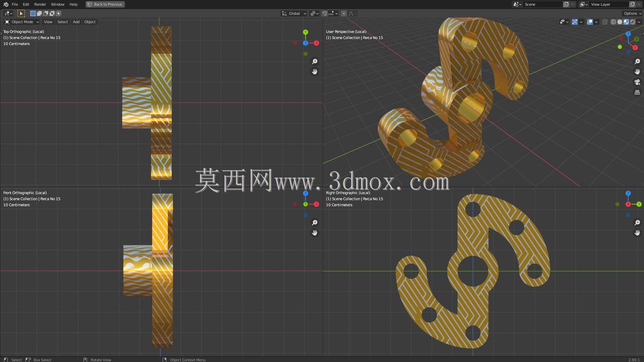The height and width of the screenshot is (362, 644).
Task: Click green Y axis in Top view gizmo
Action: click(306, 32)
